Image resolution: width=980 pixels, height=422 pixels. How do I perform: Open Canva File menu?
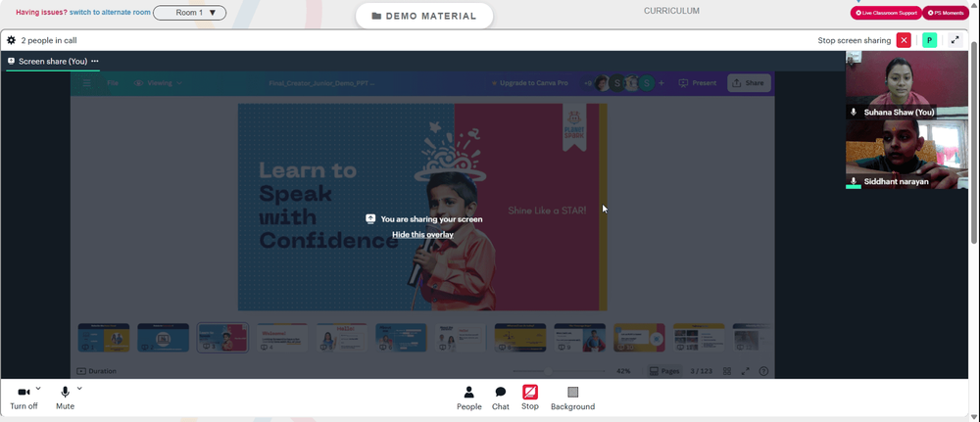[113, 83]
